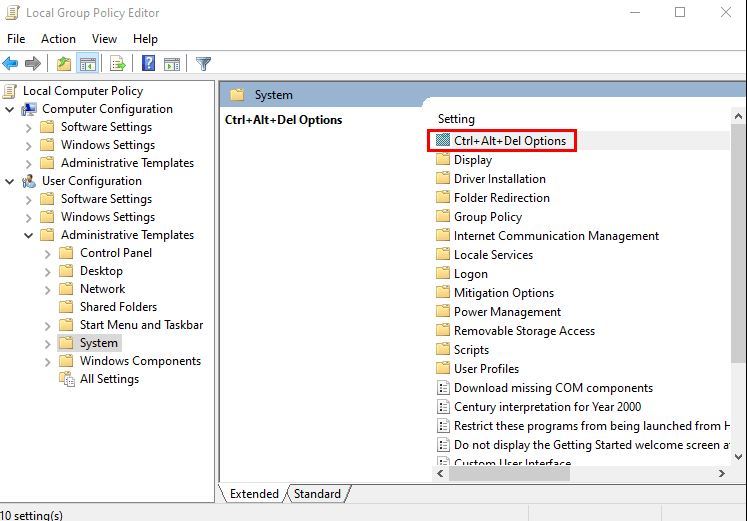Open the File menu
Screen dimensions: 747x521
click(16, 39)
